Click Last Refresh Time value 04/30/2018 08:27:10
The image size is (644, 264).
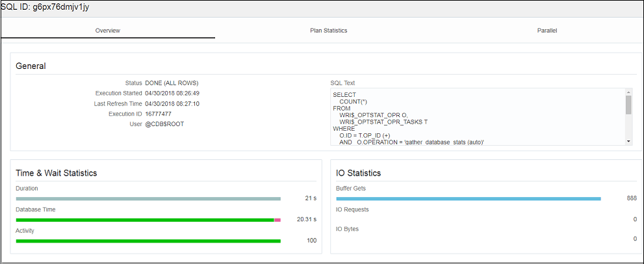click(172, 103)
